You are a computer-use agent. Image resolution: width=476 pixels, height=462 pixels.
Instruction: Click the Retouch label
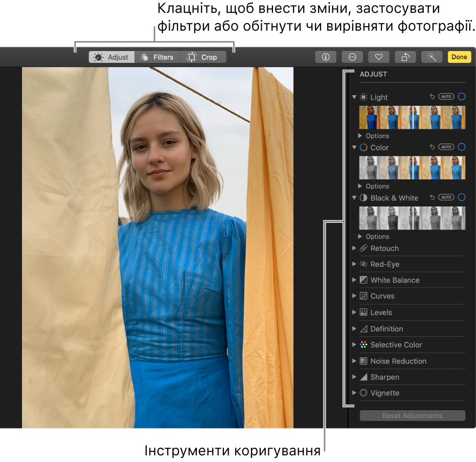[384, 248]
